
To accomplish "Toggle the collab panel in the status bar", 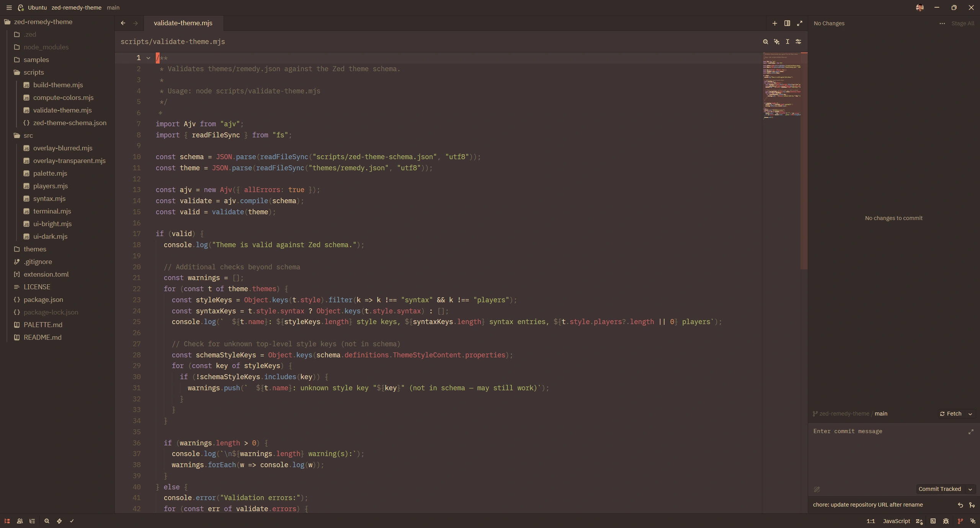I will point(20,521).
